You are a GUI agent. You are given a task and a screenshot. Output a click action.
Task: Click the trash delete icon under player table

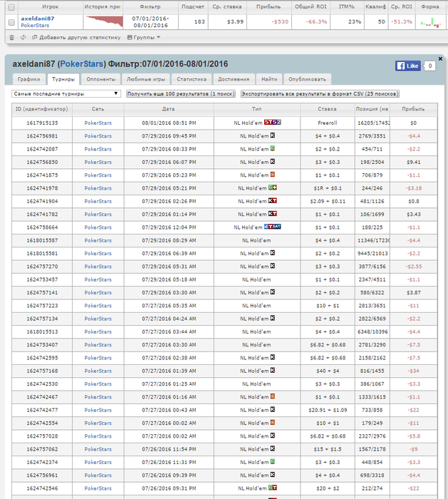(x=12, y=38)
